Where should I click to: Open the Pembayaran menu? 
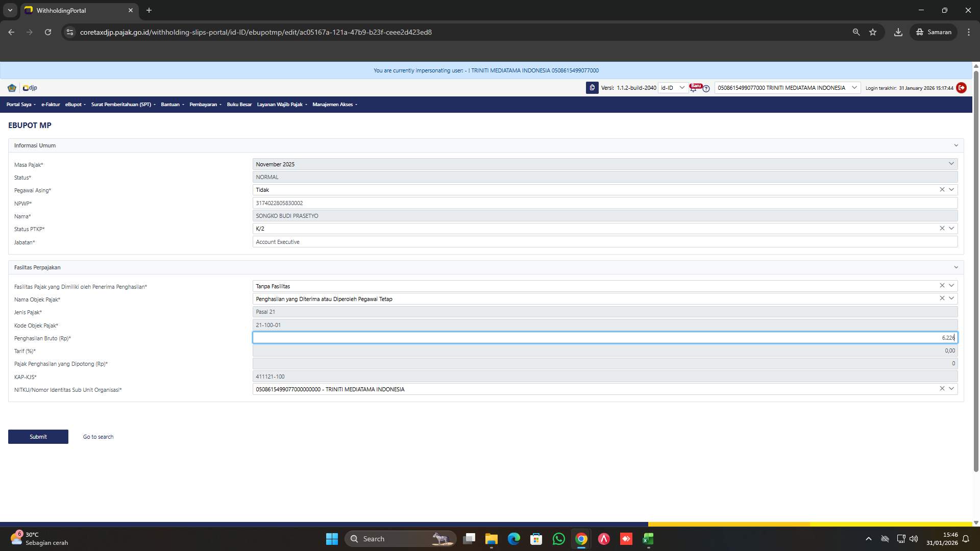click(x=204, y=105)
